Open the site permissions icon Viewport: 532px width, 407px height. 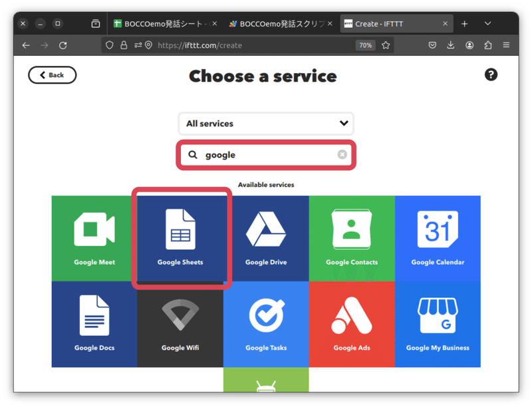[x=138, y=45]
